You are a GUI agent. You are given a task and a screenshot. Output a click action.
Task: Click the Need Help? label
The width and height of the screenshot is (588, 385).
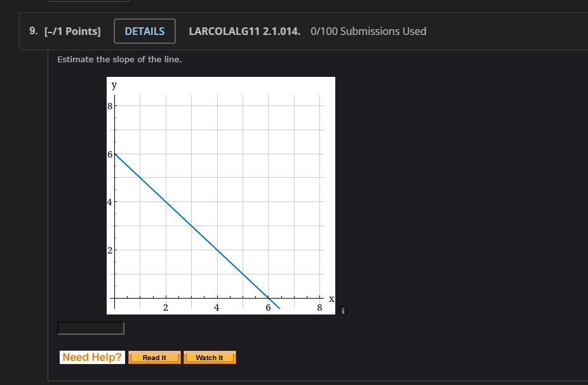coord(91,356)
